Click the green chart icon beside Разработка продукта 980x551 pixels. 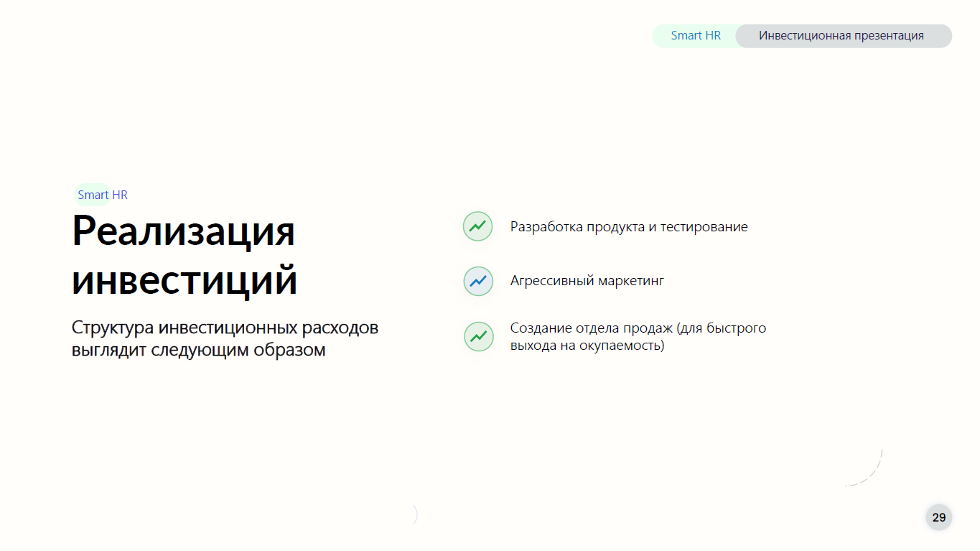click(x=478, y=226)
